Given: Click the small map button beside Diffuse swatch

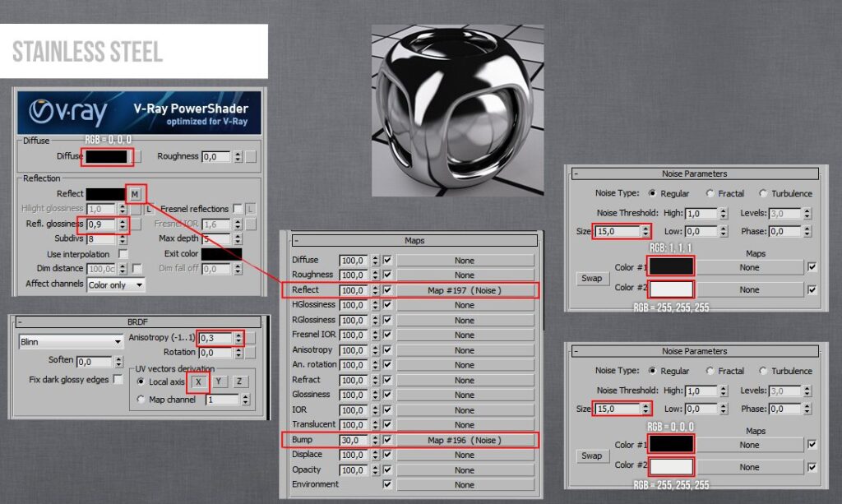Looking at the screenshot, I should click(x=138, y=157).
